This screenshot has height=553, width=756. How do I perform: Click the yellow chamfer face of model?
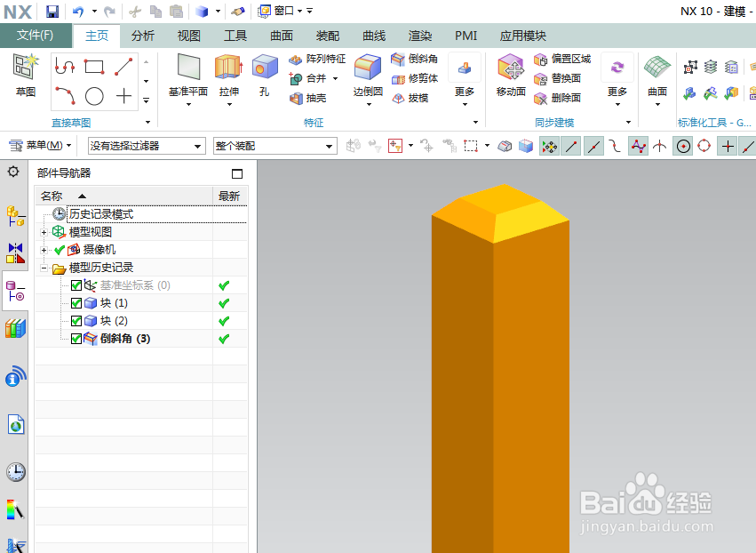coord(530,223)
